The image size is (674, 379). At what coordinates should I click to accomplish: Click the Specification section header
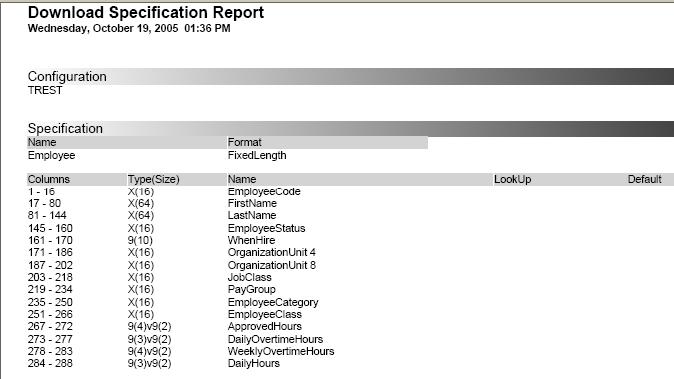pos(65,128)
